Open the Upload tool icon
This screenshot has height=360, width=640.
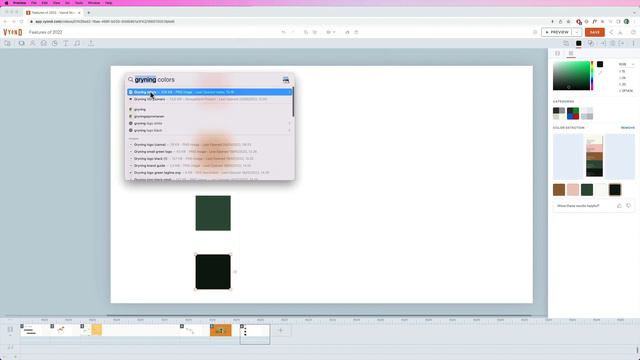pos(91,43)
